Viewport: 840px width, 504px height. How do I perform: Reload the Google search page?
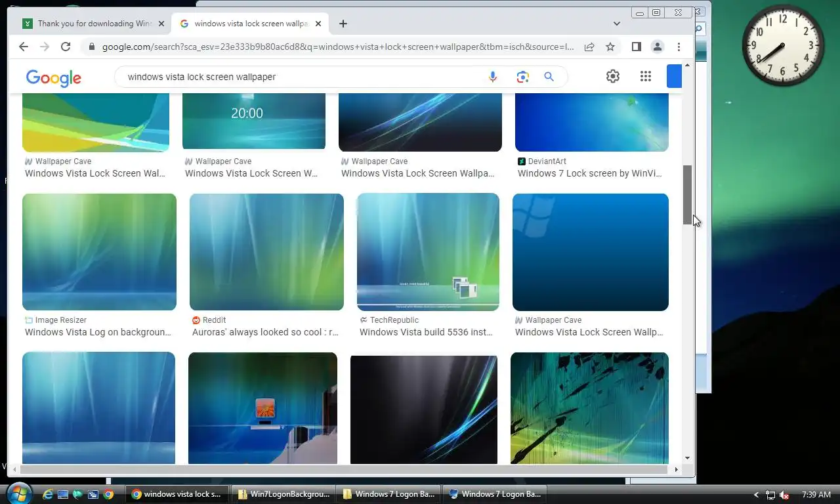(x=66, y=47)
